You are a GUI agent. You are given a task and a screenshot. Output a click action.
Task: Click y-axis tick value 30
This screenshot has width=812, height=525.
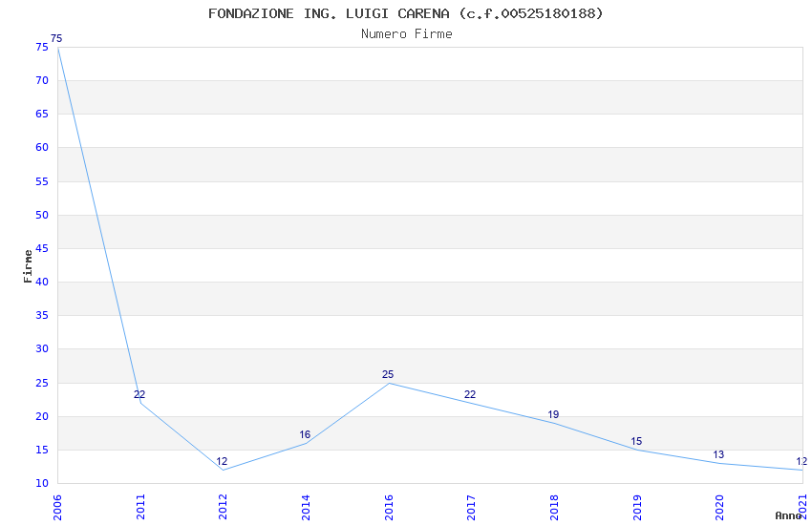[x=42, y=348]
